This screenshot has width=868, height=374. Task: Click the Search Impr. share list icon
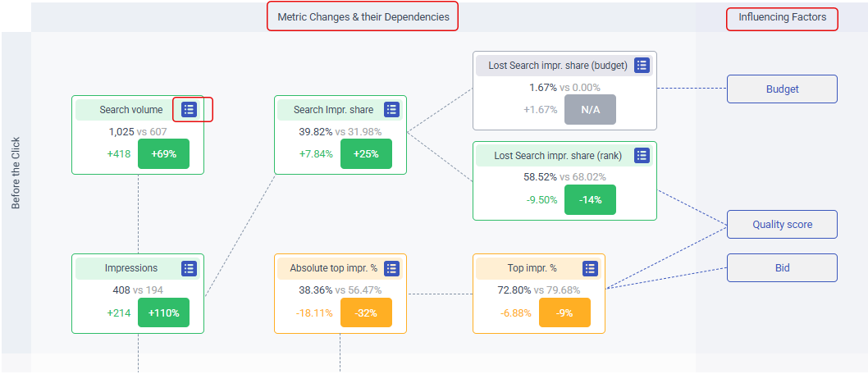tap(392, 109)
